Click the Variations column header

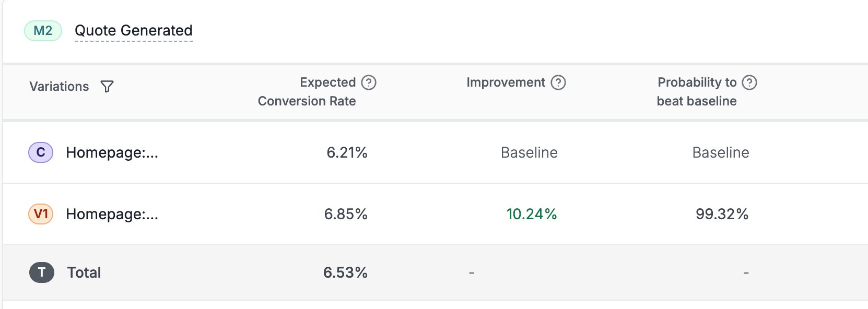tap(59, 87)
